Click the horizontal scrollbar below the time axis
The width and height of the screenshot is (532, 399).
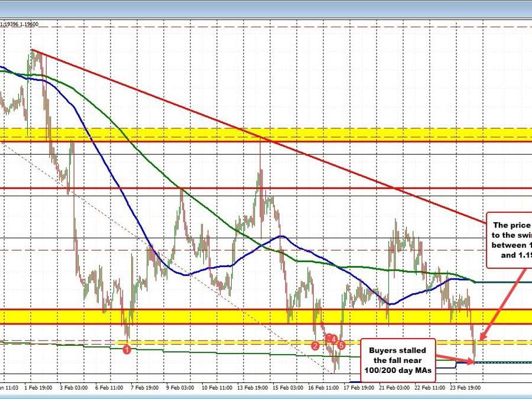(x=266, y=395)
